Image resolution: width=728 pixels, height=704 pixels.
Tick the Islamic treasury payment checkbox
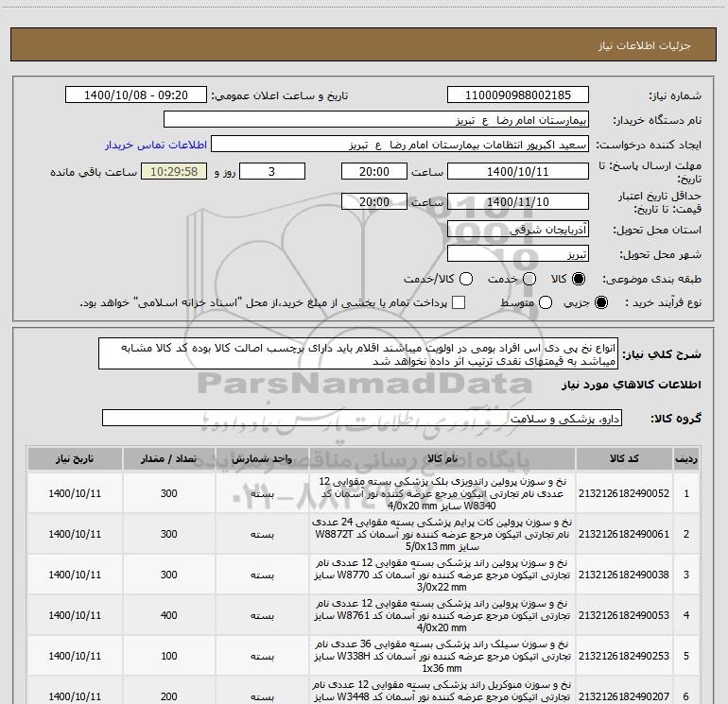coord(459,302)
